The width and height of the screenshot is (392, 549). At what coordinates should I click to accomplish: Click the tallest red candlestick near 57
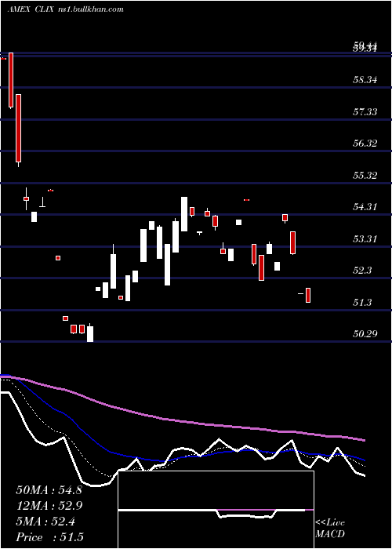click(x=18, y=129)
